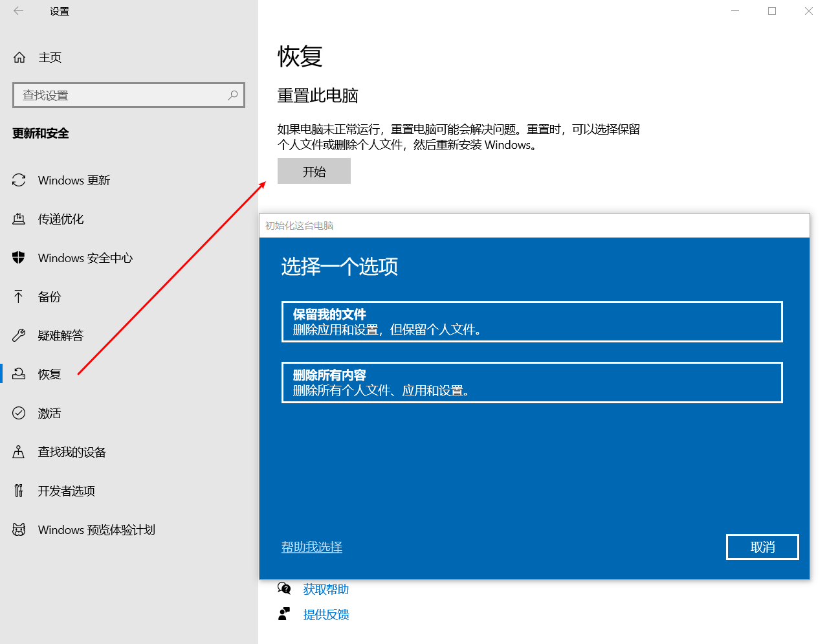Click the Windows 更新 refresh icon

pyautogui.click(x=19, y=180)
